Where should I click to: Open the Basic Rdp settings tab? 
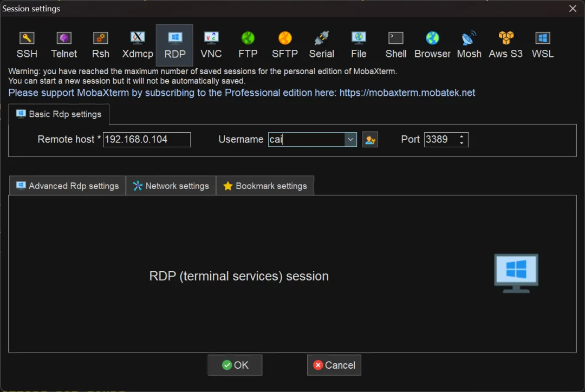[58, 114]
